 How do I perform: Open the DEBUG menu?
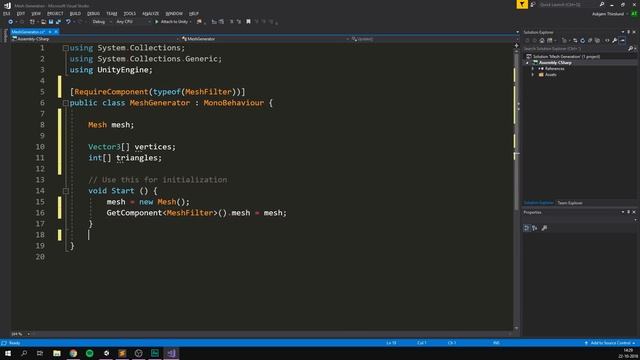pos(93,13)
